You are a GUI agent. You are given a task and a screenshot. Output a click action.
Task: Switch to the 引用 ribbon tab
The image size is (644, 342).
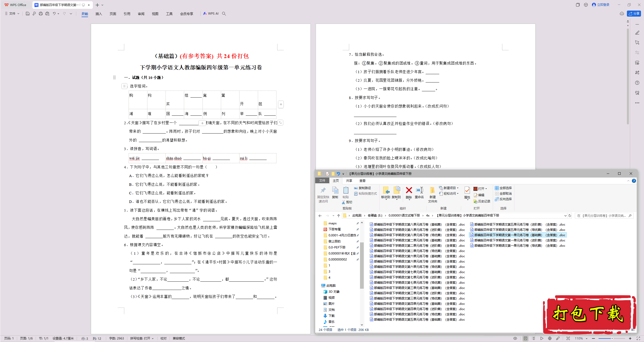pyautogui.click(x=127, y=14)
